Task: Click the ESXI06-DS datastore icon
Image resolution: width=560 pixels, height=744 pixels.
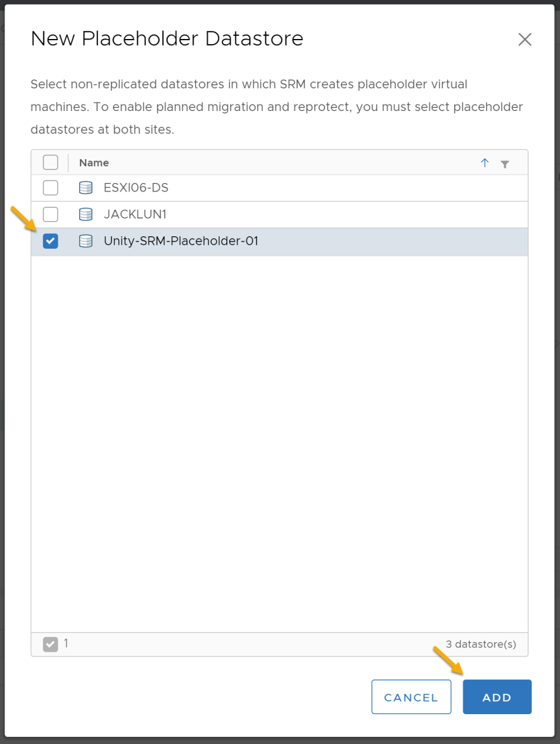Action: (86, 188)
